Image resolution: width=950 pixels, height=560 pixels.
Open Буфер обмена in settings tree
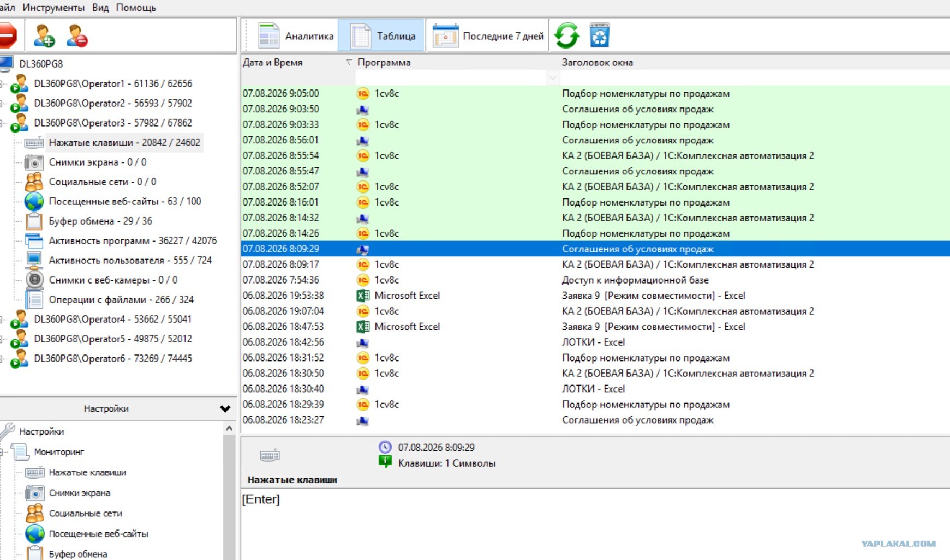coord(78,554)
